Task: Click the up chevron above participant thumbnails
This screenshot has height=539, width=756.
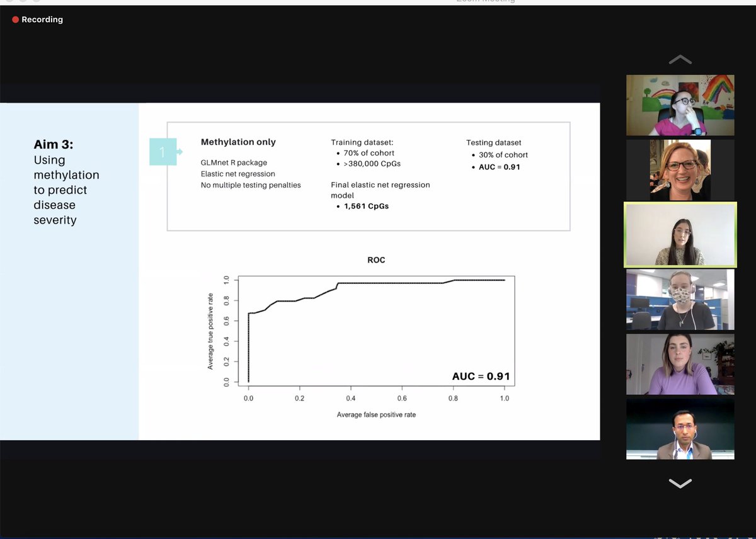Action: pos(680,60)
